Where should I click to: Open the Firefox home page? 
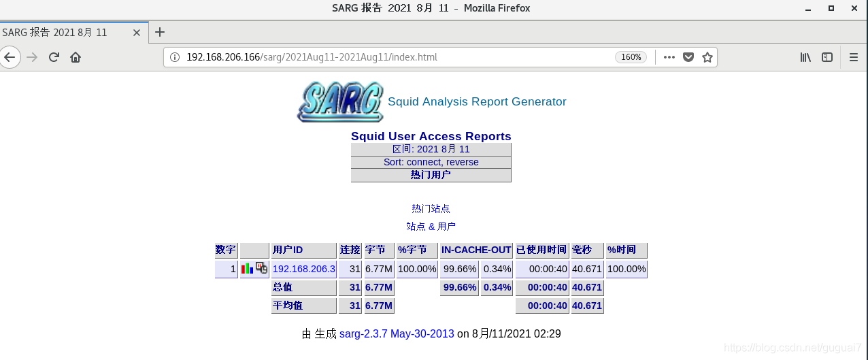point(76,57)
